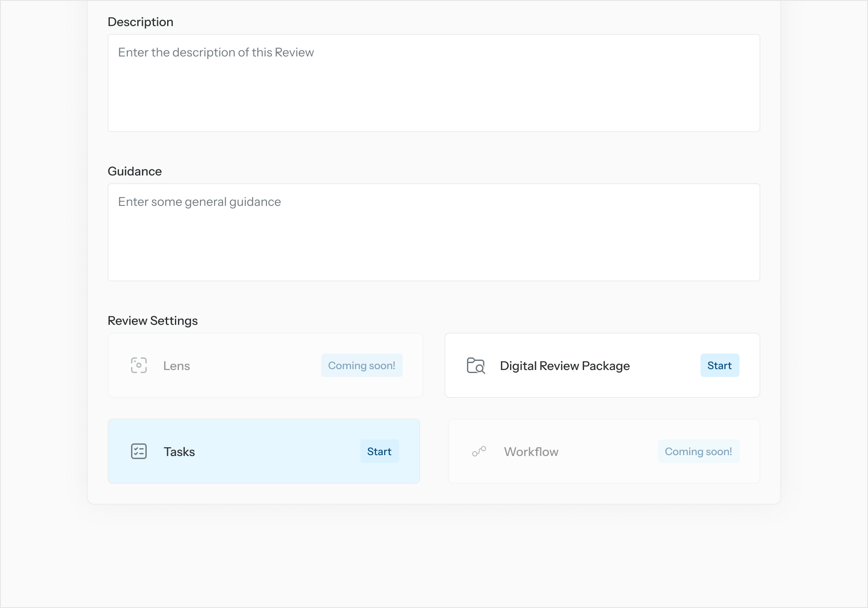The width and height of the screenshot is (868, 608).
Task: Start the Digital Review Package
Action: 719,365
